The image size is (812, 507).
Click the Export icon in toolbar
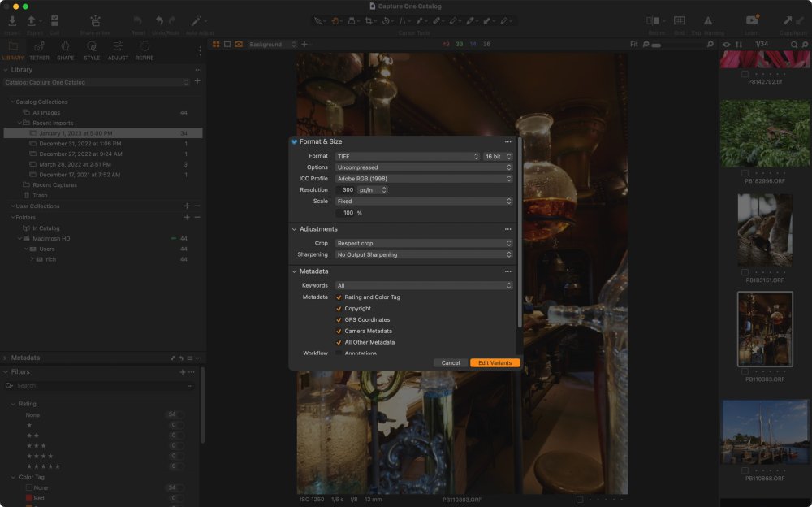pyautogui.click(x=32, y=20)
